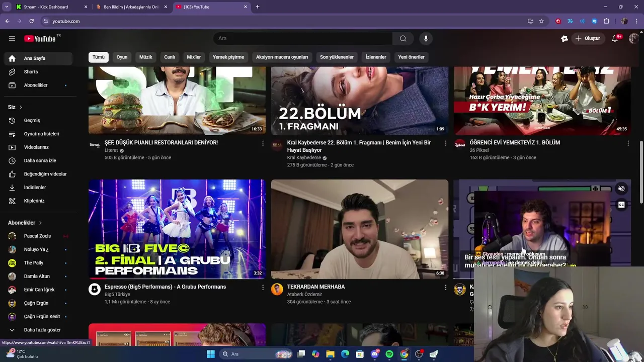Click the Windows Start button
Viewport: 644px width, 362px height.
(211, 354)
